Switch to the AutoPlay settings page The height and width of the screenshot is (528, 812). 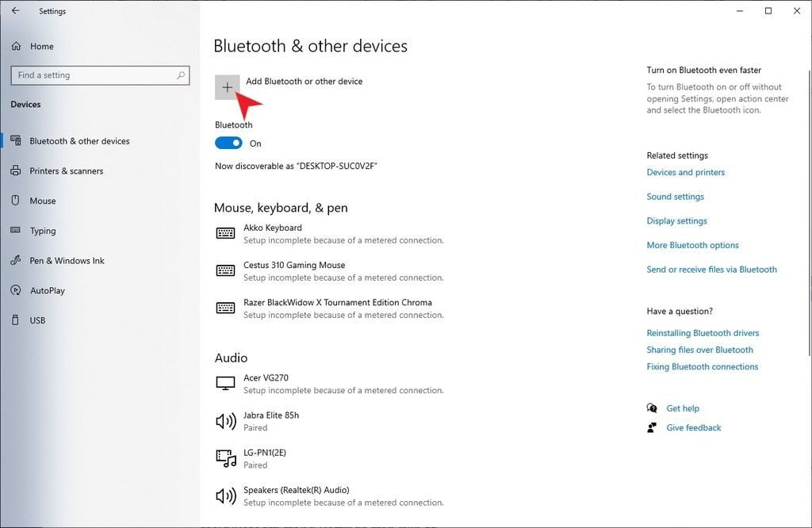click(x=47, y=290)
